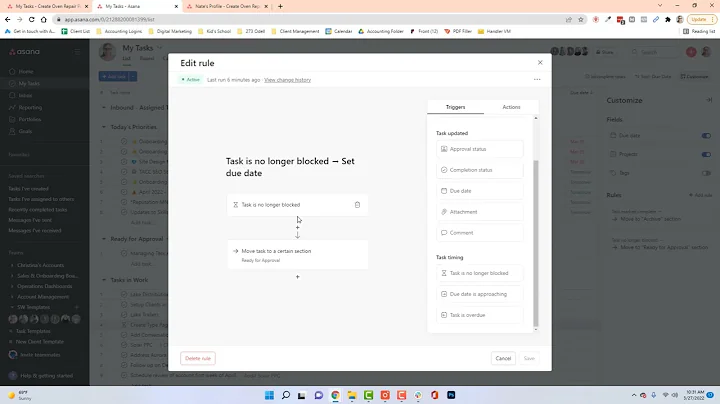Add another action below Move task
The width and height of the screenshot is (720, 404).
(298, 277)
